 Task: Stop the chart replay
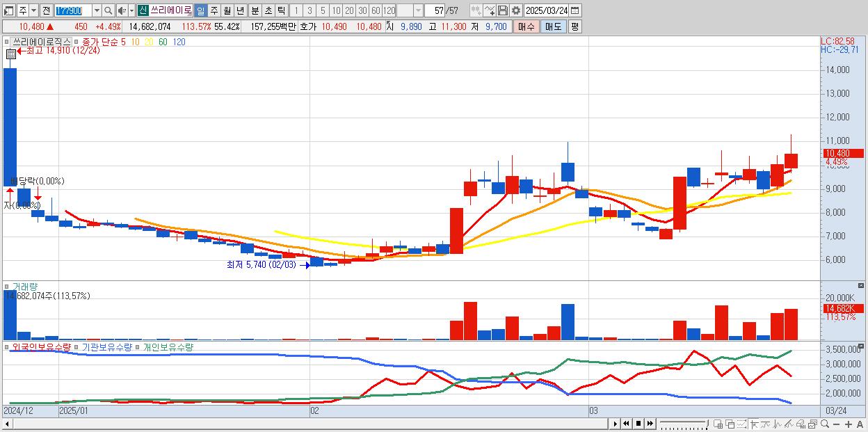tap(638, 424)
